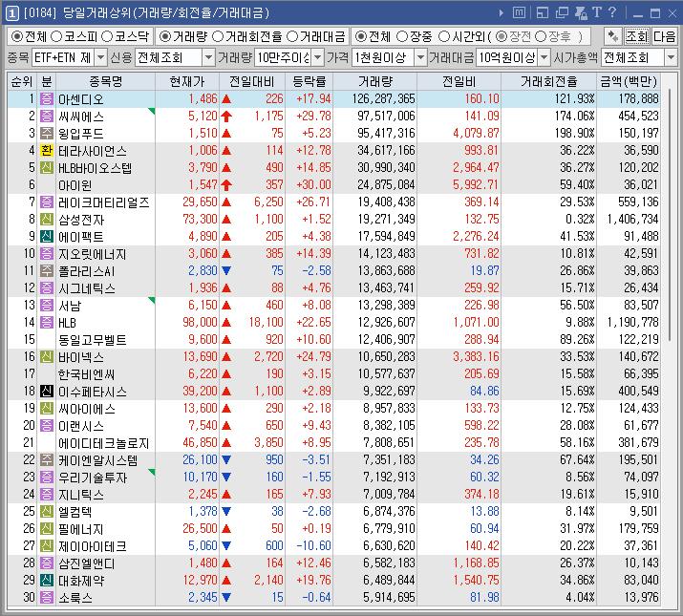Click the arrows icon left of 조회
This screenshot has height=616, width=683.
pos(613,36)
